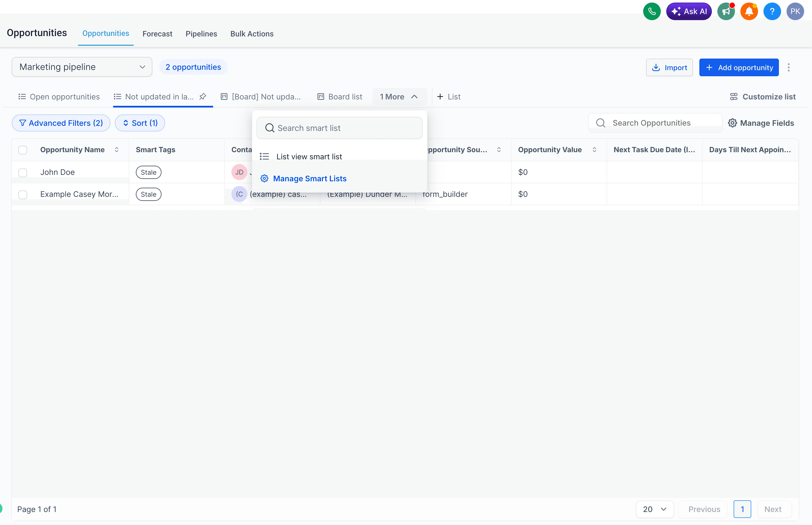
Task: Expand the Marketing pipeline dropdown
Action: 82,67
